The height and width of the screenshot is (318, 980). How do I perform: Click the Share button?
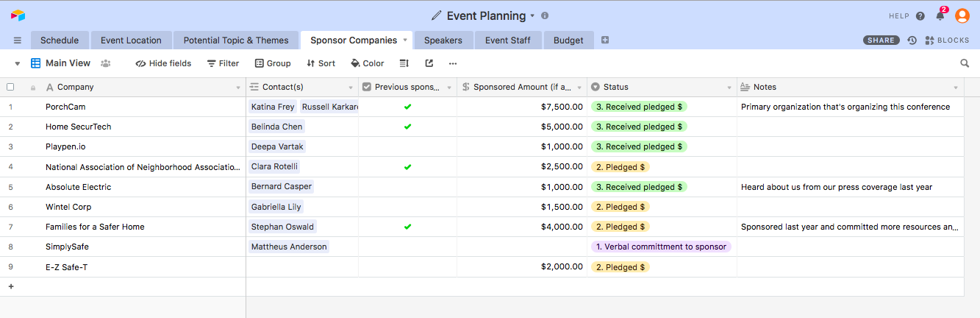881,40
